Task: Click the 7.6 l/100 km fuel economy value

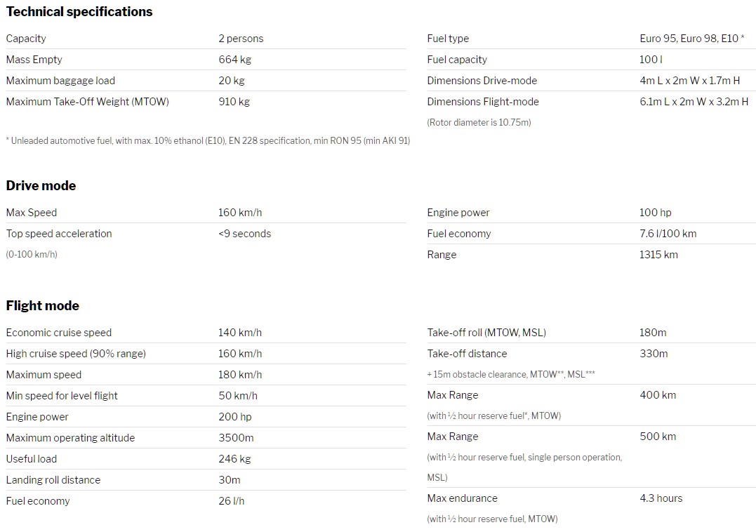Action: (668, 234)
